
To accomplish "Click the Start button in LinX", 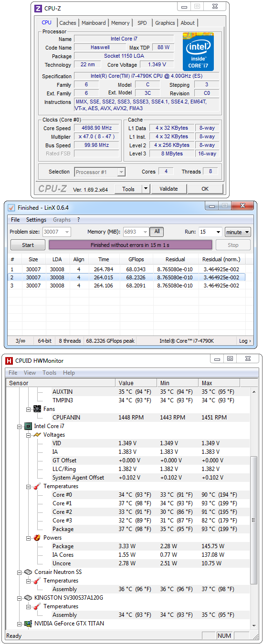I will pyautogui.click(x=28, y=245).
